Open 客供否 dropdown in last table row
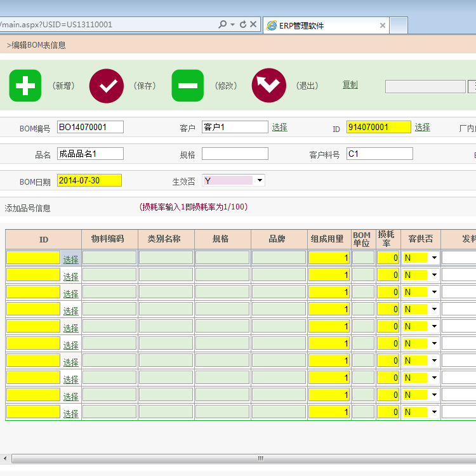 point(421,412)
